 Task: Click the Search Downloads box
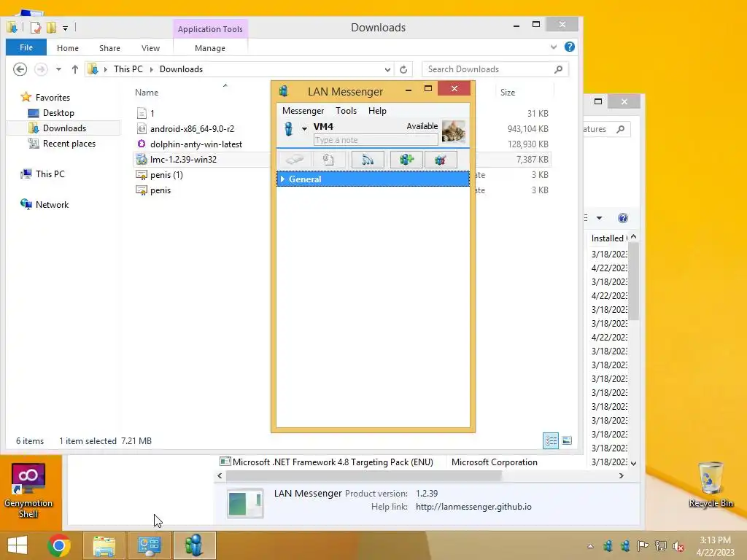click(x=495, y=69)
